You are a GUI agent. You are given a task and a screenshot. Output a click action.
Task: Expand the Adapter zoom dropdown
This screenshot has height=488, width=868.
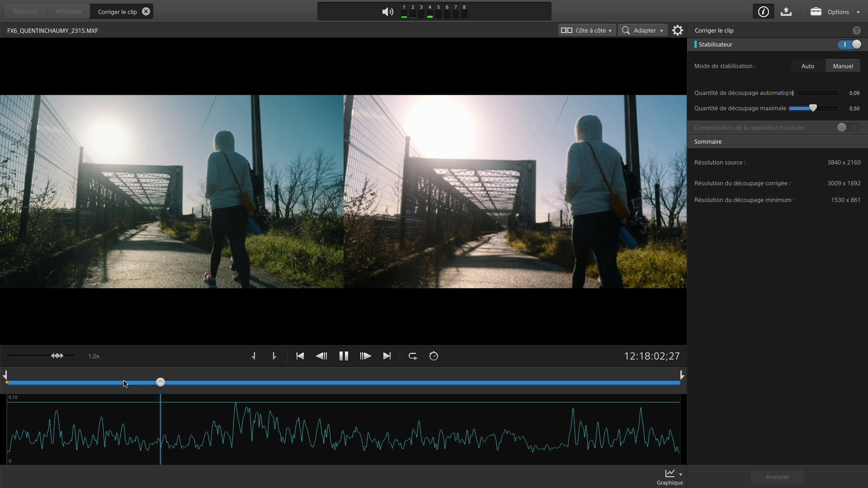pos(643,30)
